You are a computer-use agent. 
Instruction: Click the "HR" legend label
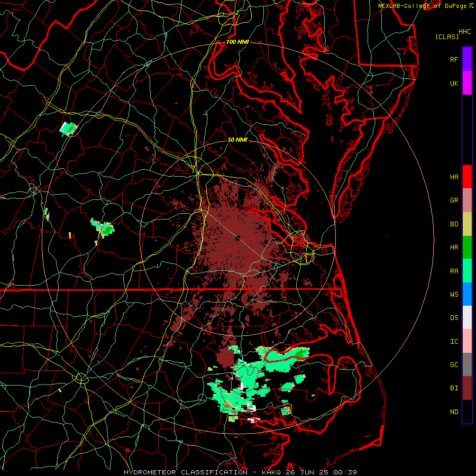tap(454, 248)
